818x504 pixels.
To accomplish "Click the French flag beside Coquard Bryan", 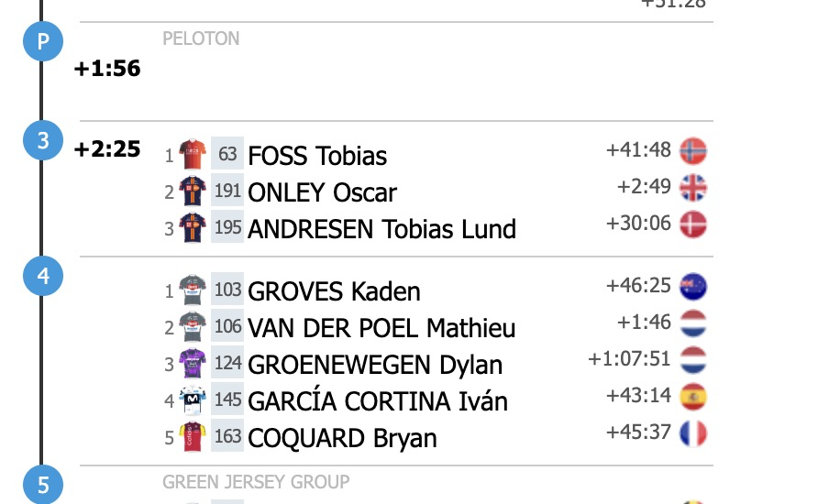I will [x=693, y=433].
